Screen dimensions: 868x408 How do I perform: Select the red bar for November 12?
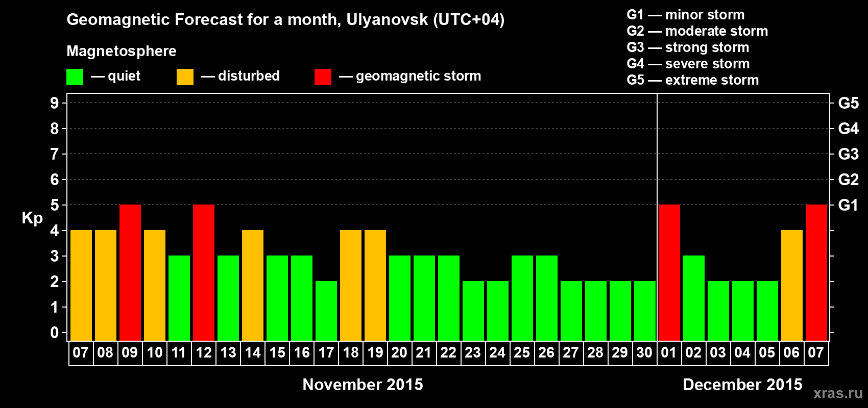pos(204,273)
